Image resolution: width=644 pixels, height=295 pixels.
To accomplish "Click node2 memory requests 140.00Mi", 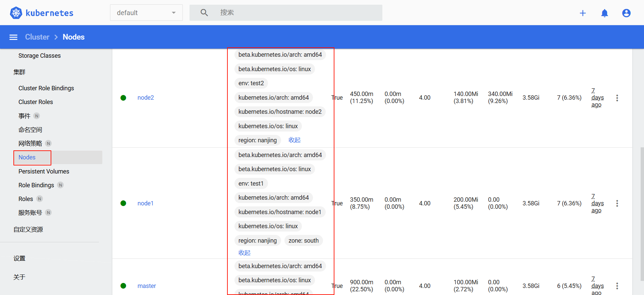I will [466, 98].
